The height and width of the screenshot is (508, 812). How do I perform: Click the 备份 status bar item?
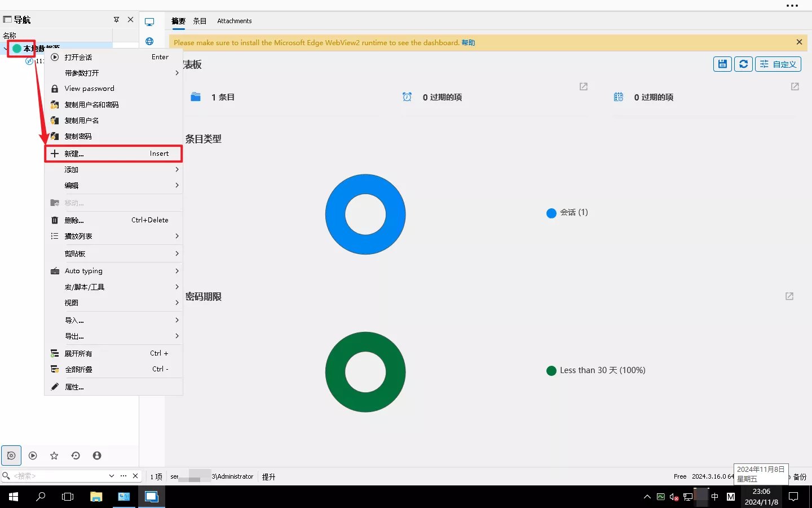click(x=800, y=477)
